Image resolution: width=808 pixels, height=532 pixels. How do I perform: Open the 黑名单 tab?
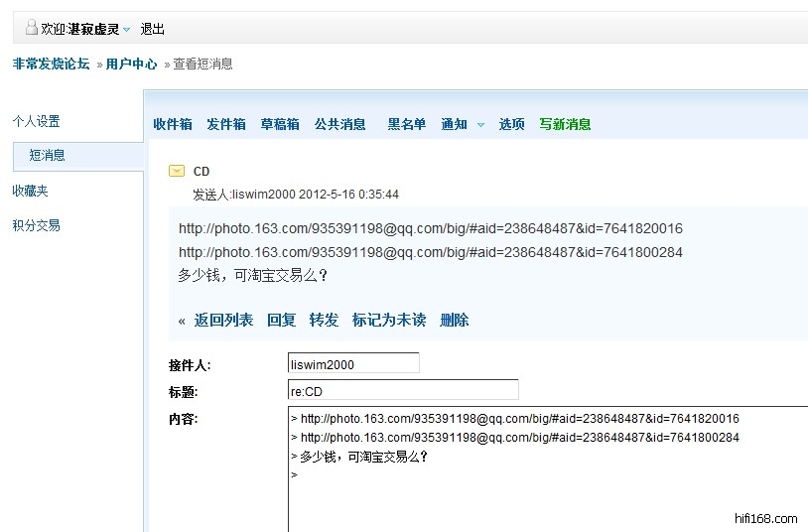pyautogui.click(x=406, y=124)
